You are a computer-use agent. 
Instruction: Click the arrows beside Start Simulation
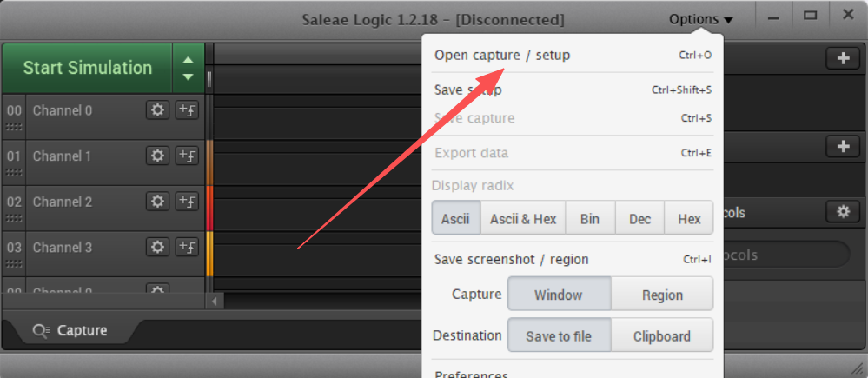coord(189,68)
